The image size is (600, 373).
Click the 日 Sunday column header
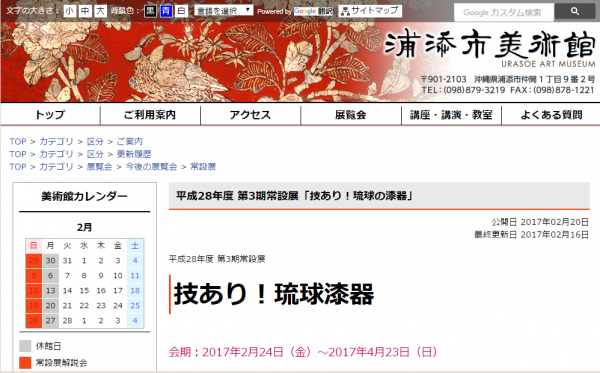click(34, 246)
